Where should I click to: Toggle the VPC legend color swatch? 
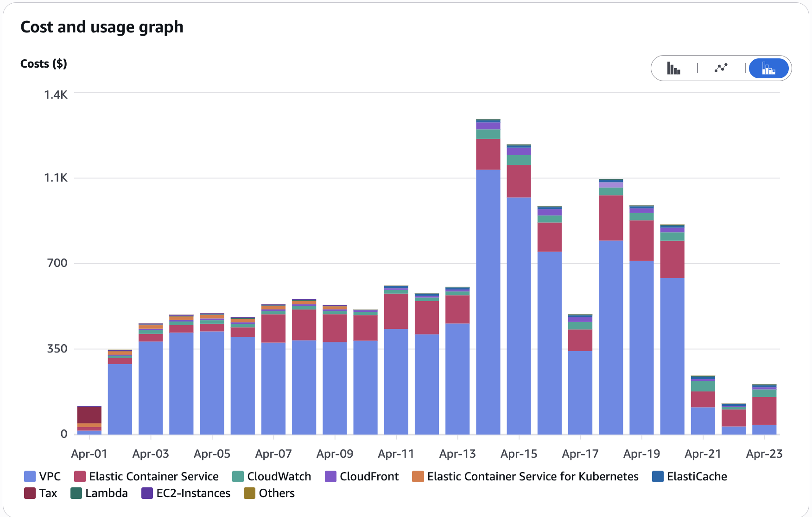tap(30, 476)
